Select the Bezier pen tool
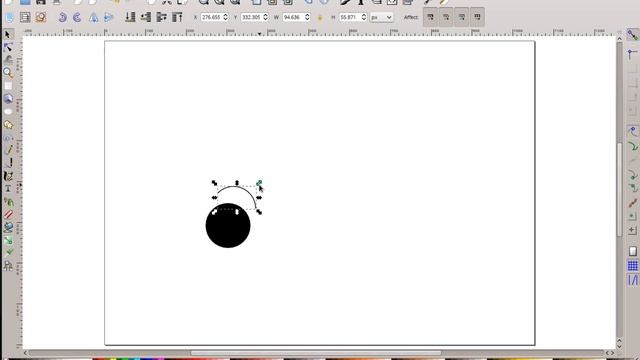The width and height of the screenshot is (640, 360). (8, 163)
